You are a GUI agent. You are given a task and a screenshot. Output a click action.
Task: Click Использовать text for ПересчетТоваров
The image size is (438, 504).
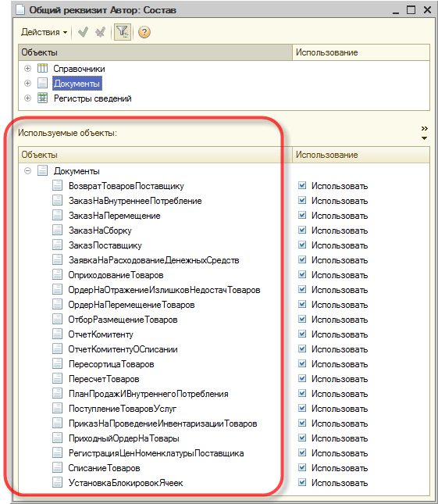point(340,379)
